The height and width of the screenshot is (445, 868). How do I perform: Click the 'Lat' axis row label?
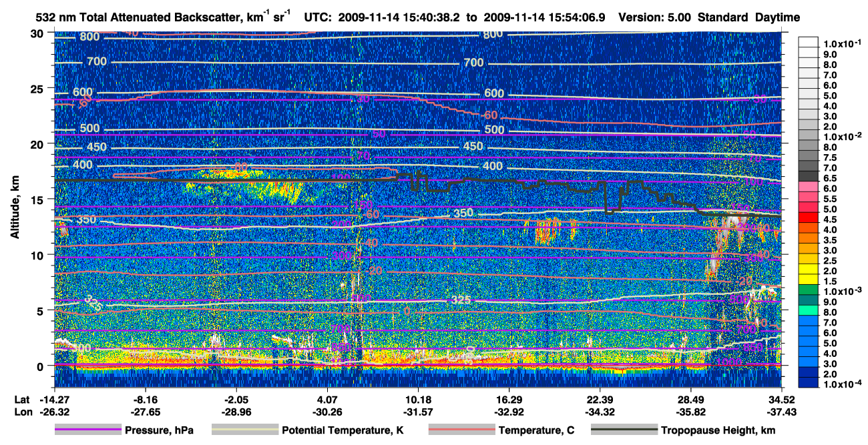(x=22, y=400)
